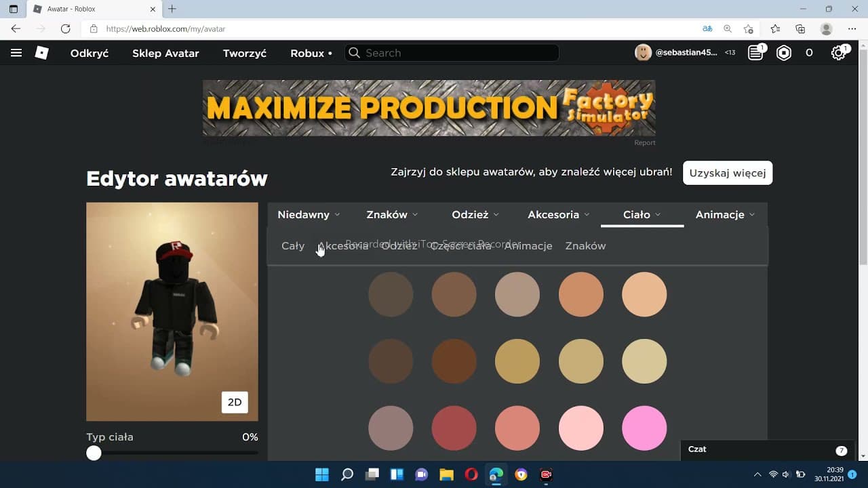Open a new browser tab

[172, 9]
